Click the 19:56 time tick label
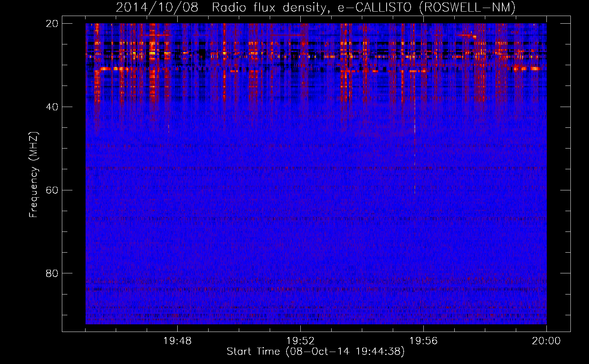Screen dimensions: 589x364 pos(423,341)
